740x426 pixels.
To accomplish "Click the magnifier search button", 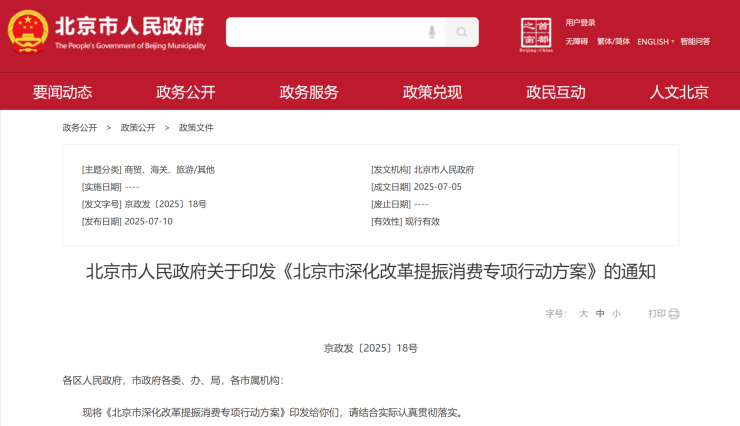I will pos(461,32).
